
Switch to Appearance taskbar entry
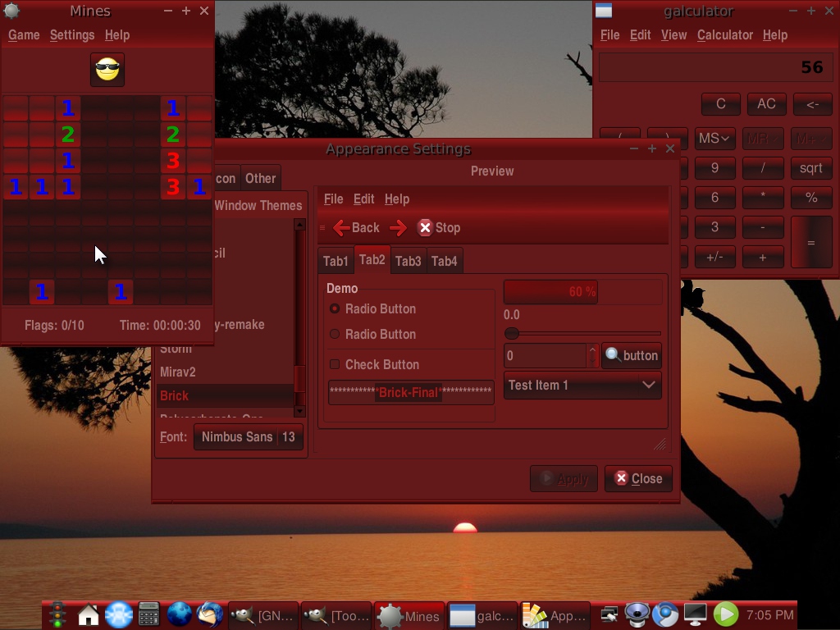555,615
